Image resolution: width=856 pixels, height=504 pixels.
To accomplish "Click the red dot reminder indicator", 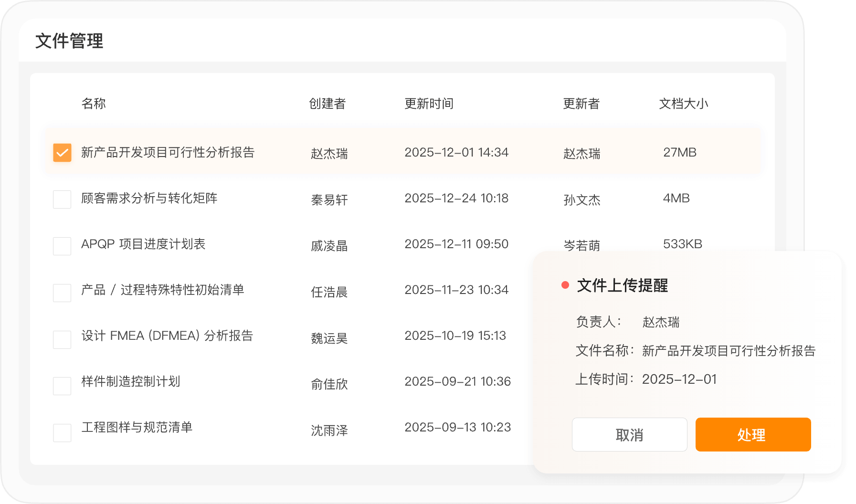I will point(565,285).
